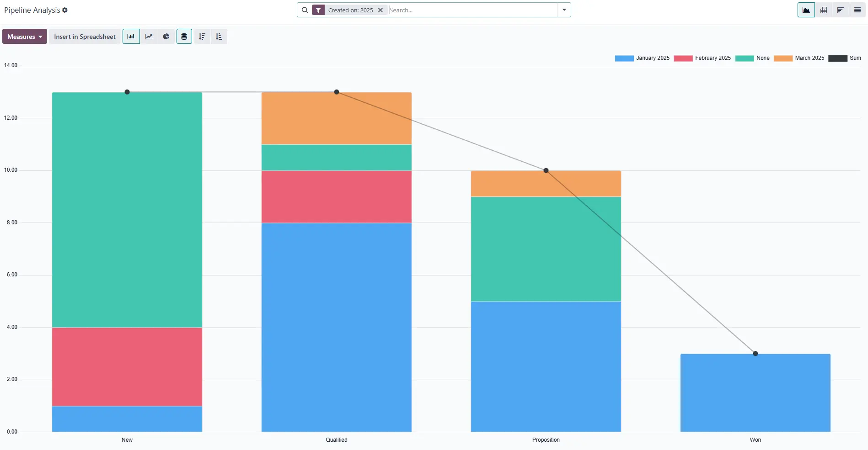
Task: Click Insert in Spreadsheet button
Action: pyautogui.click(x=85, y=37)
